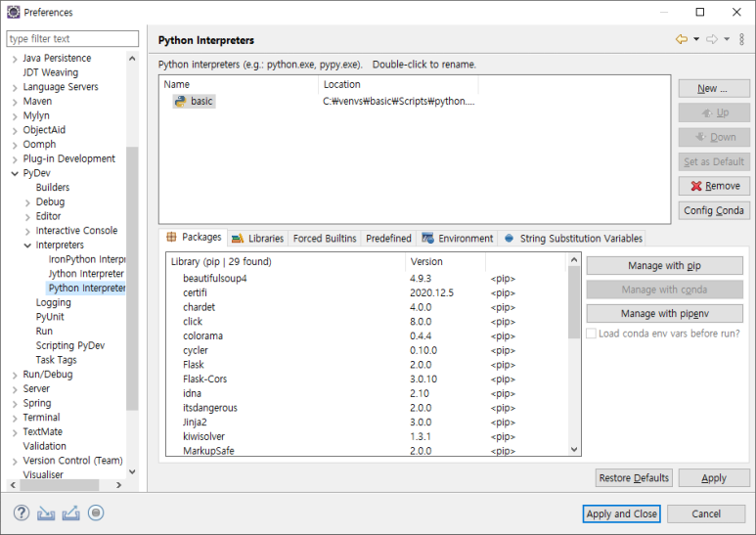Screen dimensions: 756x535
Task: Click the forward navigation arrow icon
Action: (x=712, y=39)
